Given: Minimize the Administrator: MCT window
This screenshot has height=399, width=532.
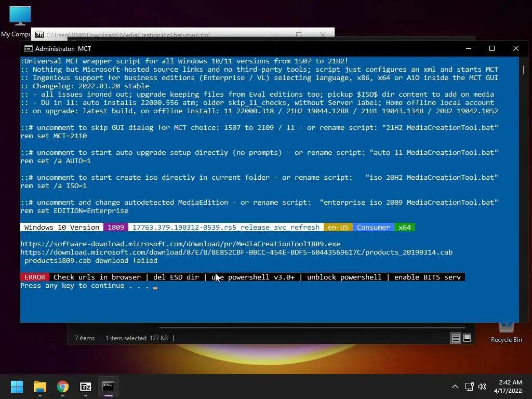Looking at the screenshot, I should coord(469,48).
